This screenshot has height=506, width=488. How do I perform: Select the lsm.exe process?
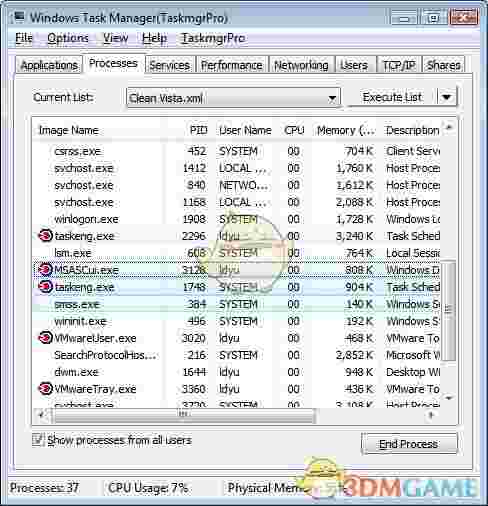point(237,253)
